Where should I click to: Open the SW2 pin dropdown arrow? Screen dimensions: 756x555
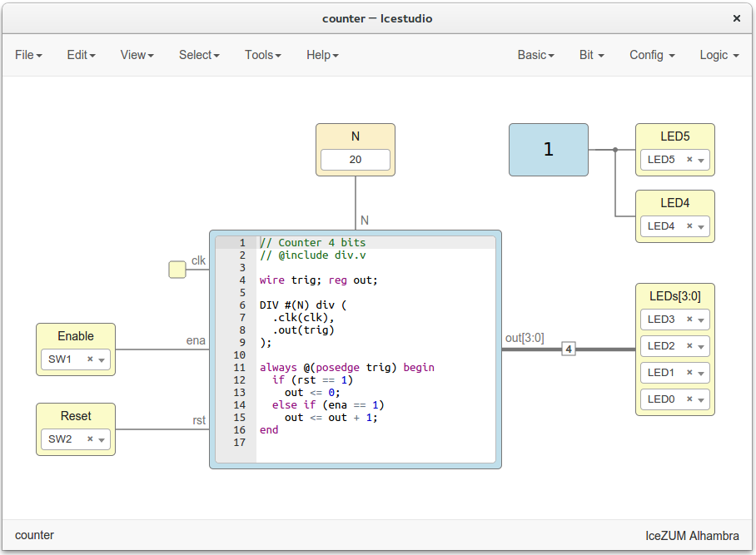coord(102,440)
